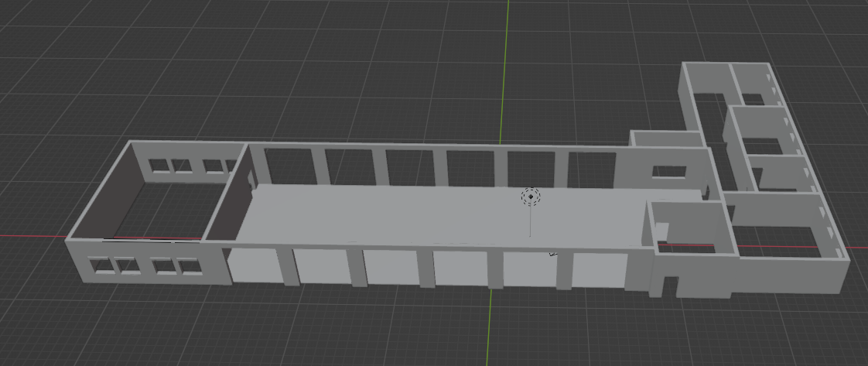
Task: Click the left end wall of the building
Action: (x=97, y=193)
